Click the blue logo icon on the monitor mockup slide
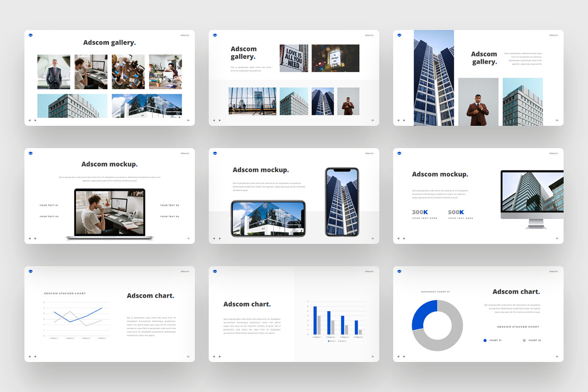The width and height of the screenshot is (588, 392). [399, 153]
